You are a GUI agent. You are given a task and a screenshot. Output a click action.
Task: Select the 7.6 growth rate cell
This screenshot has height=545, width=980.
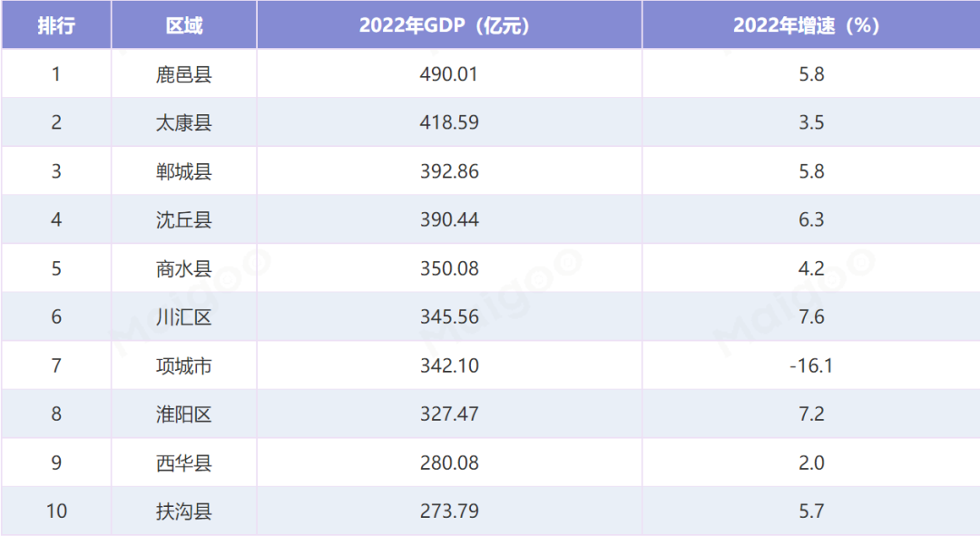pyautogui.click(x=810, y=317)
